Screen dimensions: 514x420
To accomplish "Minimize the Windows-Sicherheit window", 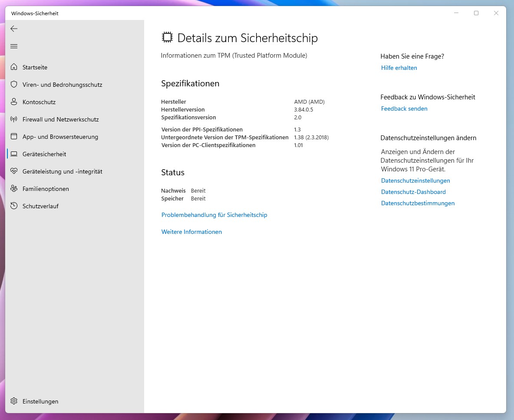I will pyautogui.click(x=456, y=13).
